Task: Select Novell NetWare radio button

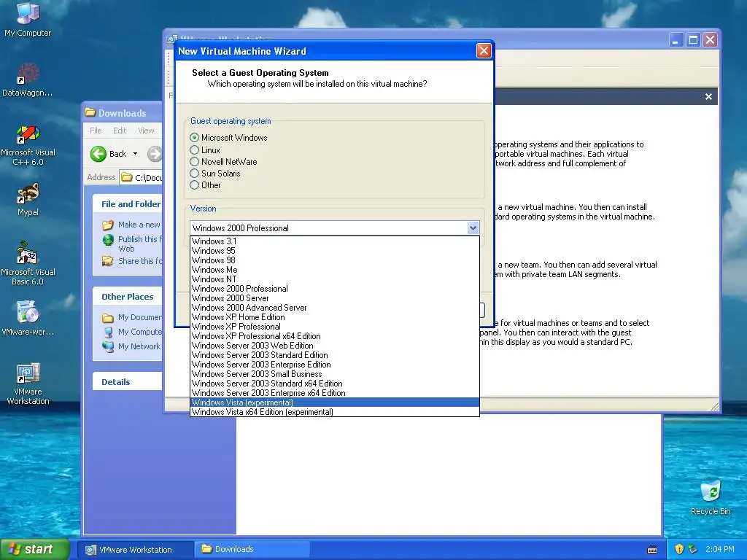Action: click(194, 162)
